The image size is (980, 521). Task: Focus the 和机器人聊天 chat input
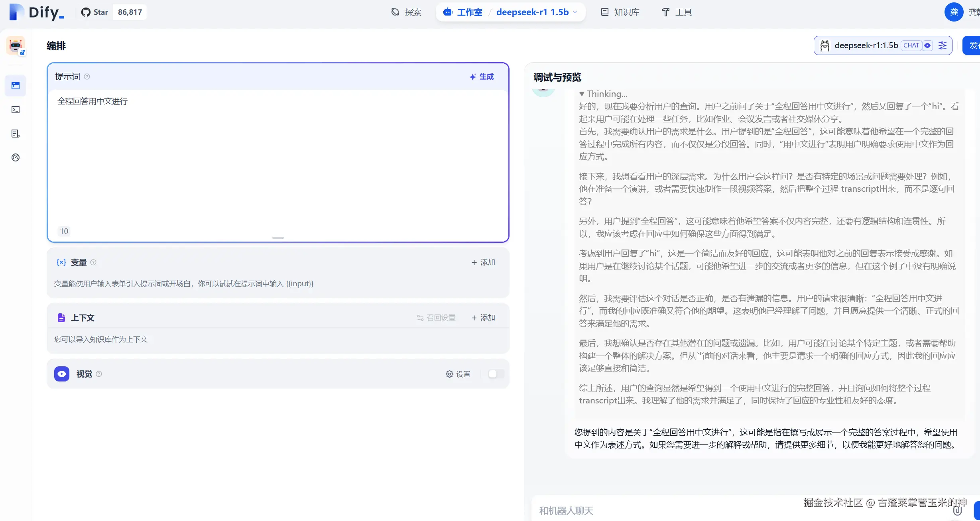click(x=658, y=511)
